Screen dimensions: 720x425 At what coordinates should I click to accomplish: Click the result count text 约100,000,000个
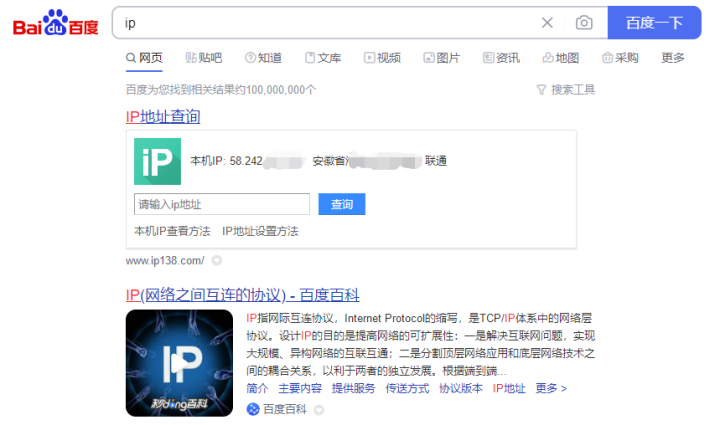coord(277,89)
